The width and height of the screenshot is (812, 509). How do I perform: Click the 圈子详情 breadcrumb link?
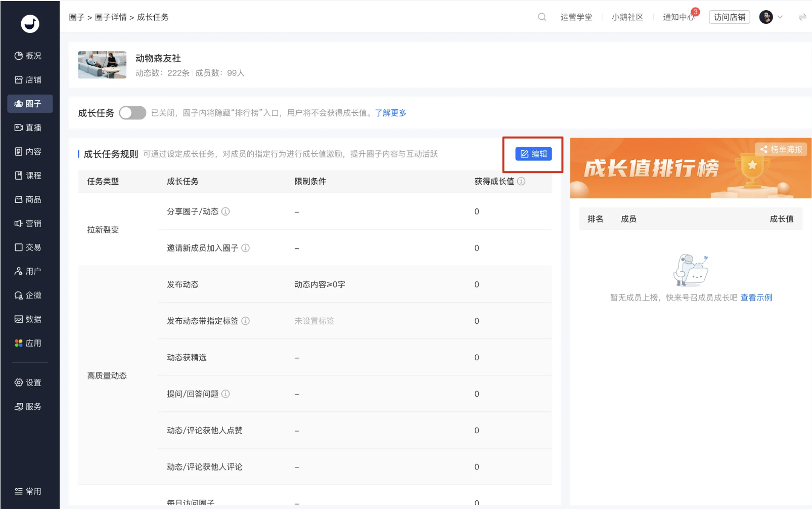[x=111, y=17]
